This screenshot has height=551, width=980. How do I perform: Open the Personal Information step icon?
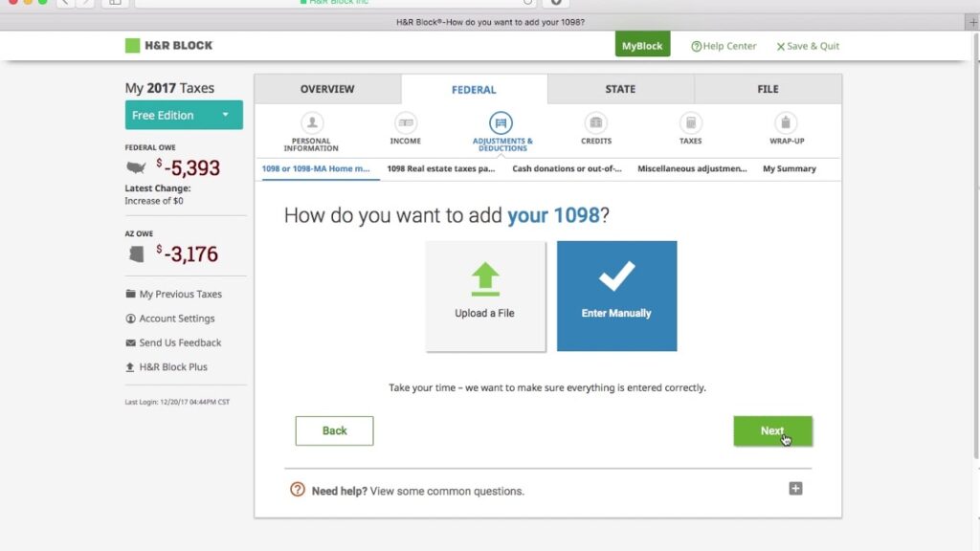[312, 122]
